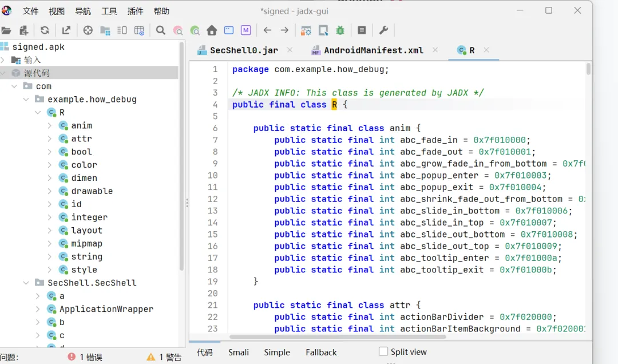Click the highlighted R class name in code
618x364 pixels.
(x=334, y=105)
